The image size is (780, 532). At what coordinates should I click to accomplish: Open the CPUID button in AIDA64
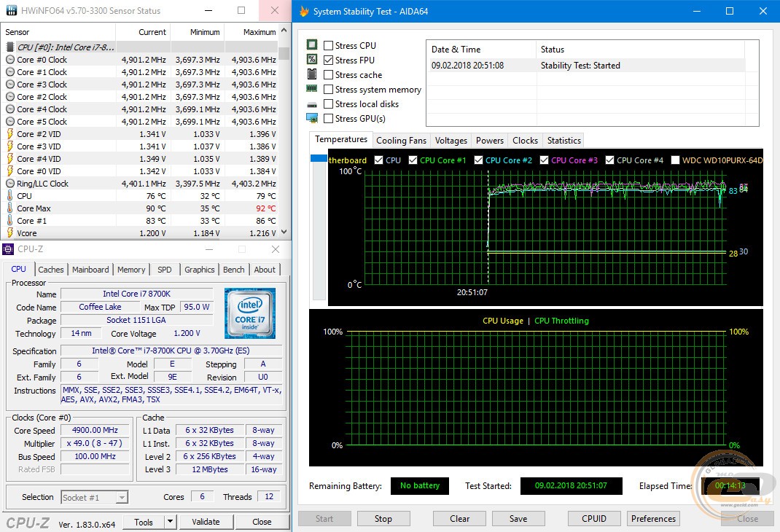pos(594,519)
